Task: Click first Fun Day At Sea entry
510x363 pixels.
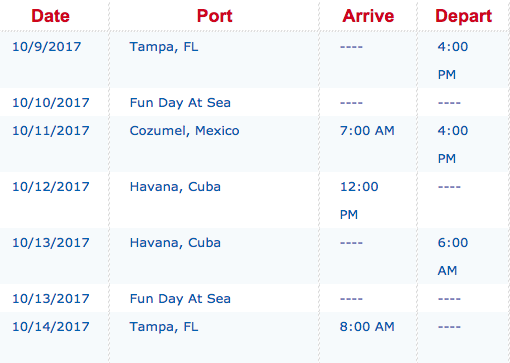Action: point(180,103)
